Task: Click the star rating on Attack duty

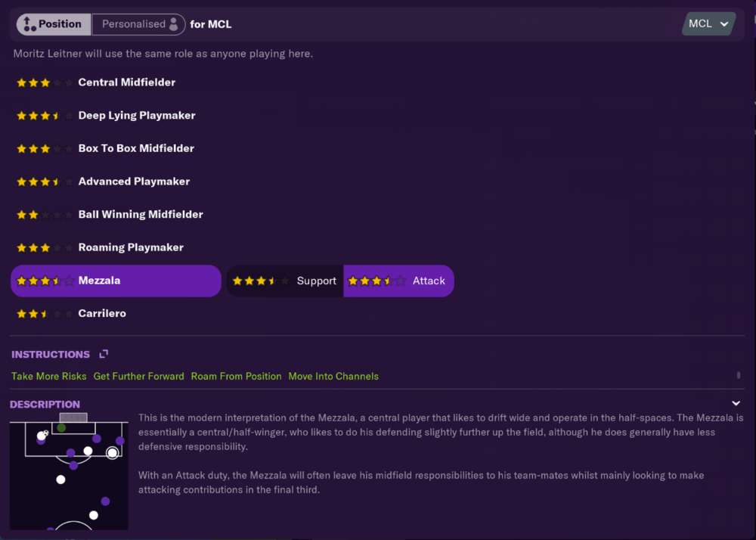Action: [x=376, y=281]
